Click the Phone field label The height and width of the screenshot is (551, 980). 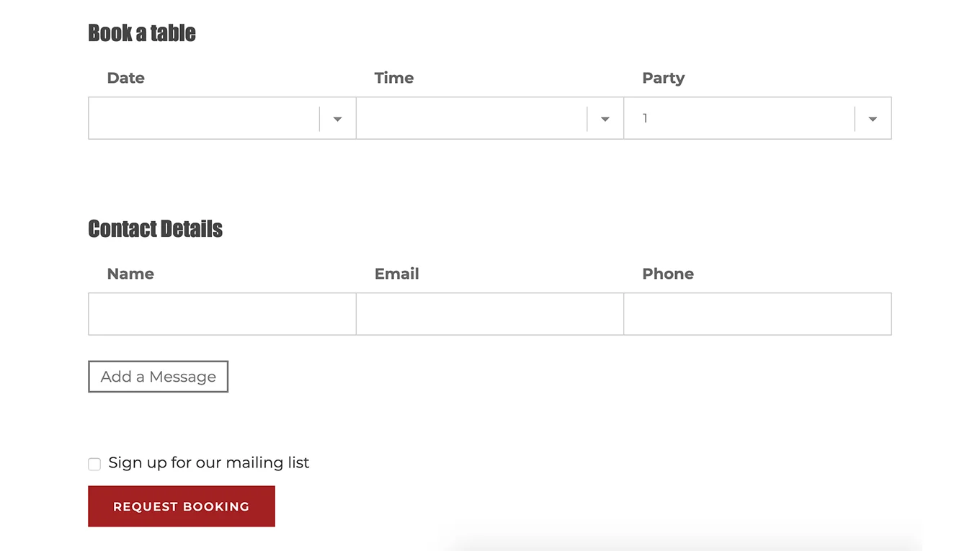[x=667, y=274]
